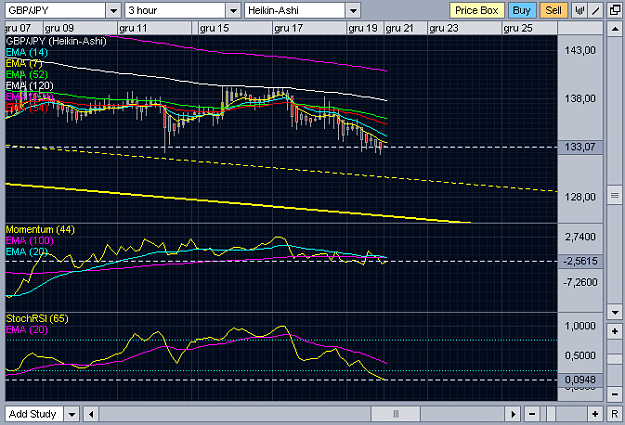The width and height of the screenshot is (625, 425).
Task: Click the Heikin-Ashi style field
Action: coord(295,10)
